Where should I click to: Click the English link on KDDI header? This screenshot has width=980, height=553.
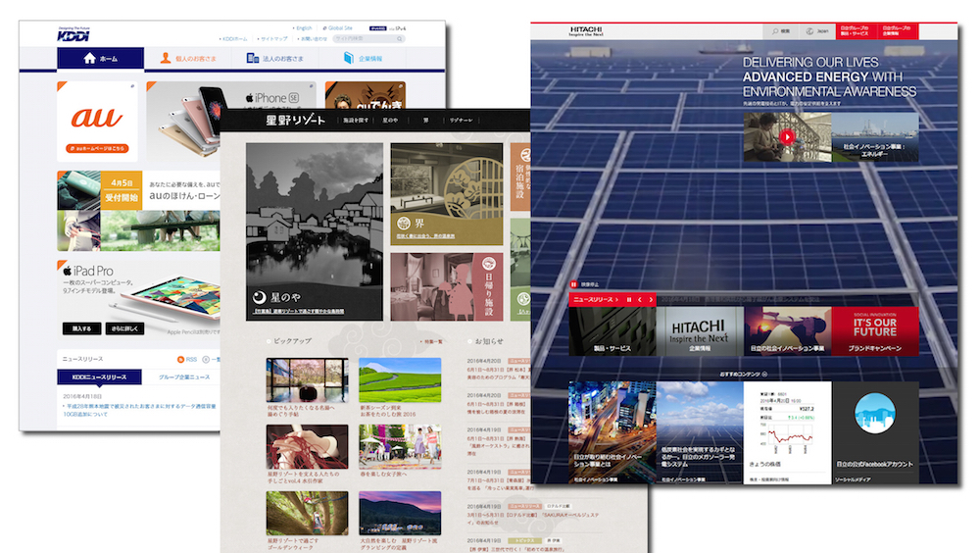click(303, 28)
